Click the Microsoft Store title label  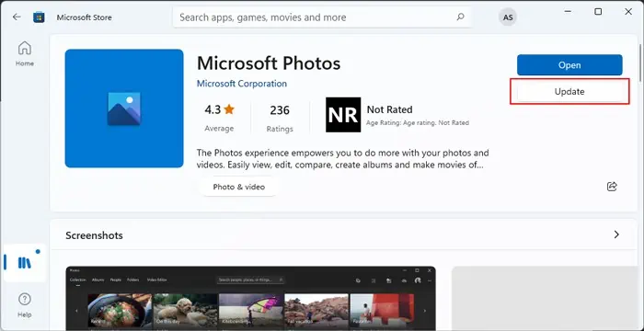click(x=85, y=17)
